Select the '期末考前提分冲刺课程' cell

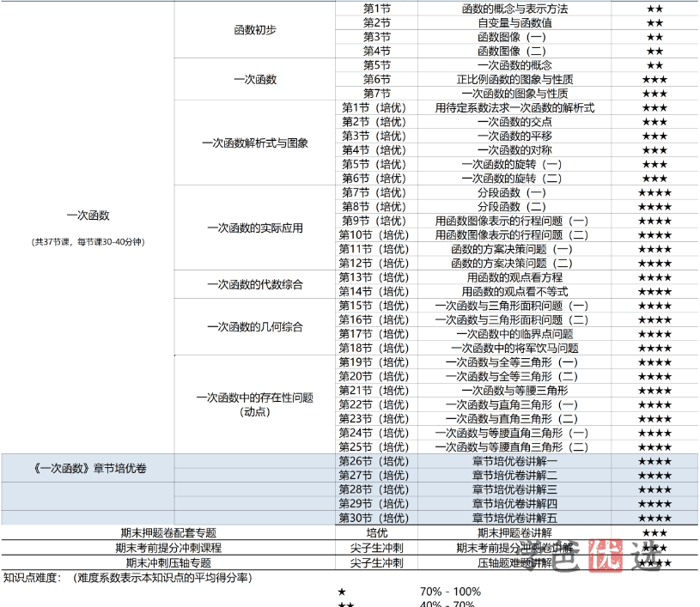[x=168, y=548]
